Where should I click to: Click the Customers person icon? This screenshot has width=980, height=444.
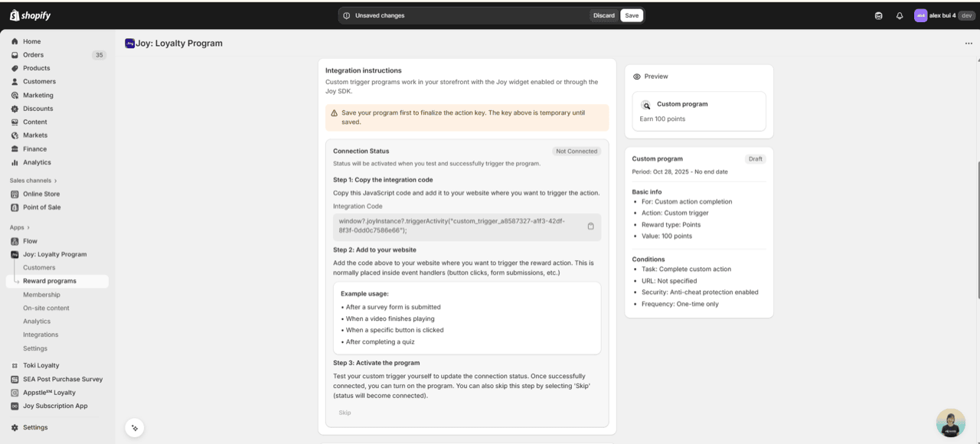[15, 81]
